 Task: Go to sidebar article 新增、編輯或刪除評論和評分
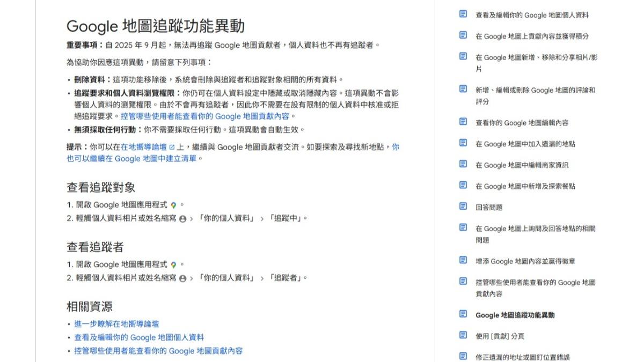535,95
